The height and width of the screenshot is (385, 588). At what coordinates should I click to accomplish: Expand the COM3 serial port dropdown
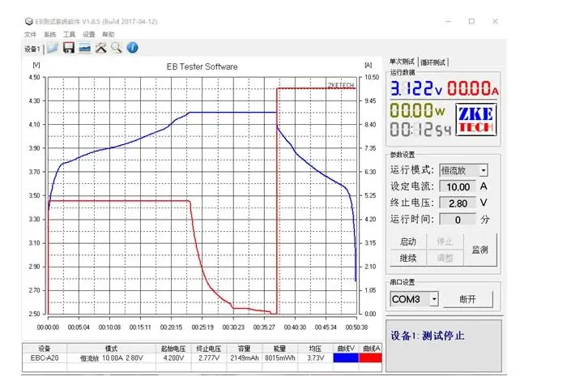pos(434,299)
